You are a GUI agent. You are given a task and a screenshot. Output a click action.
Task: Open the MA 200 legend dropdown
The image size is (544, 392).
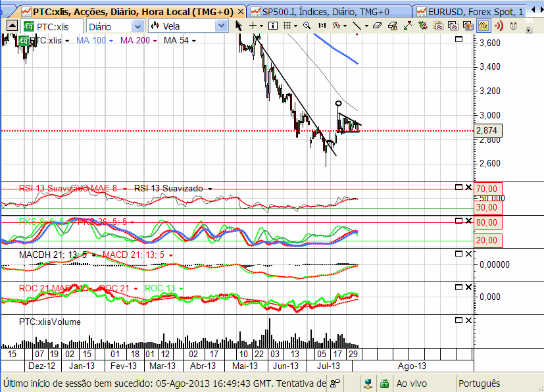click(155, 41)
